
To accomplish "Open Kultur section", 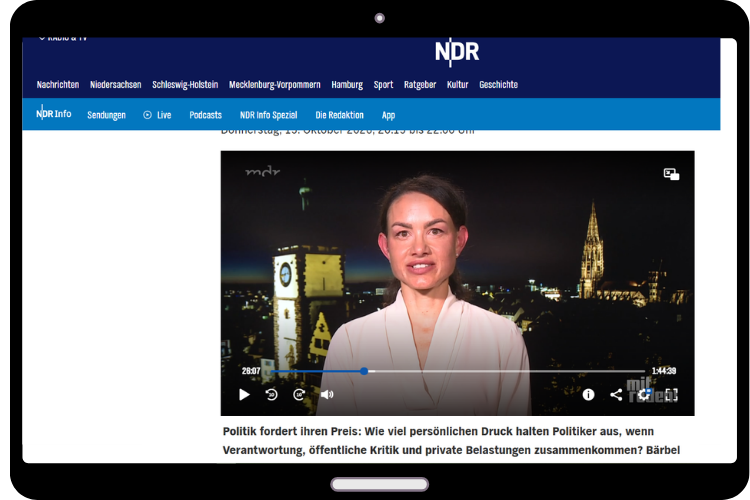I will click(457, 85).
